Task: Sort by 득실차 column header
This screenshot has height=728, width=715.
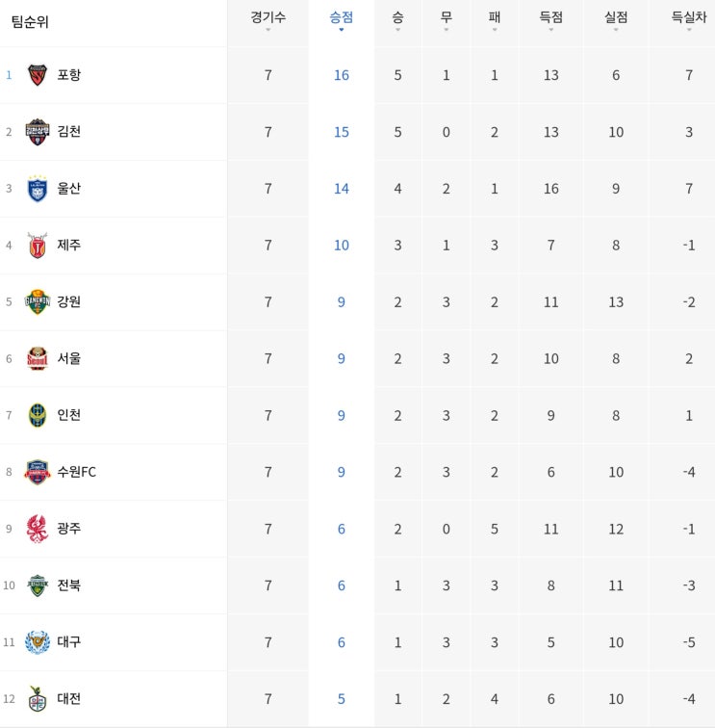Action: click(689, 18)
